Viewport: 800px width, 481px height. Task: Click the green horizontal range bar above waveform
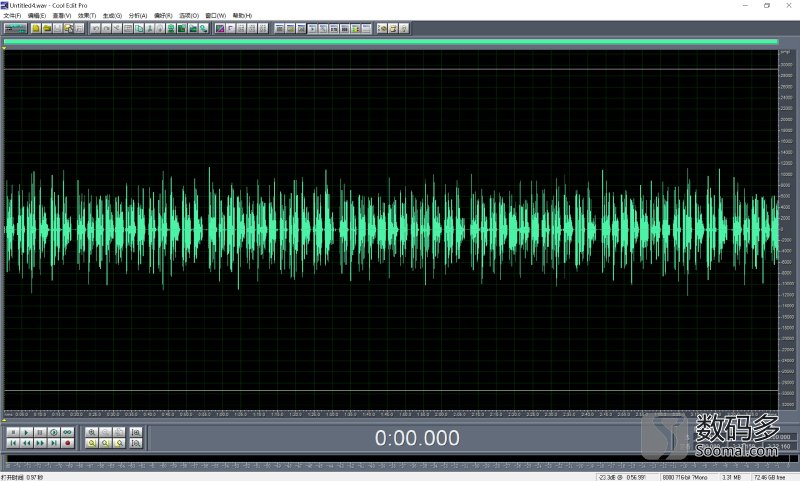pyautogui.click(x=391, y=41)
